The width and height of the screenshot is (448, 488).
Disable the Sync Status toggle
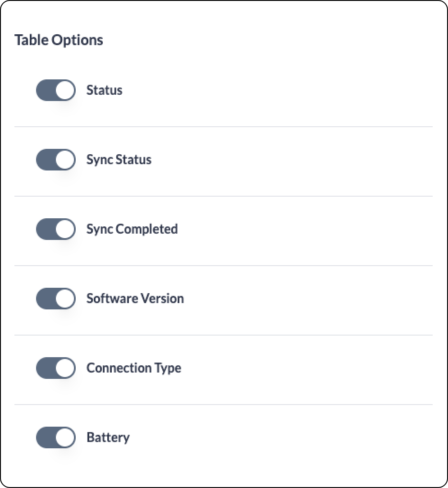[x=56, y=160]
